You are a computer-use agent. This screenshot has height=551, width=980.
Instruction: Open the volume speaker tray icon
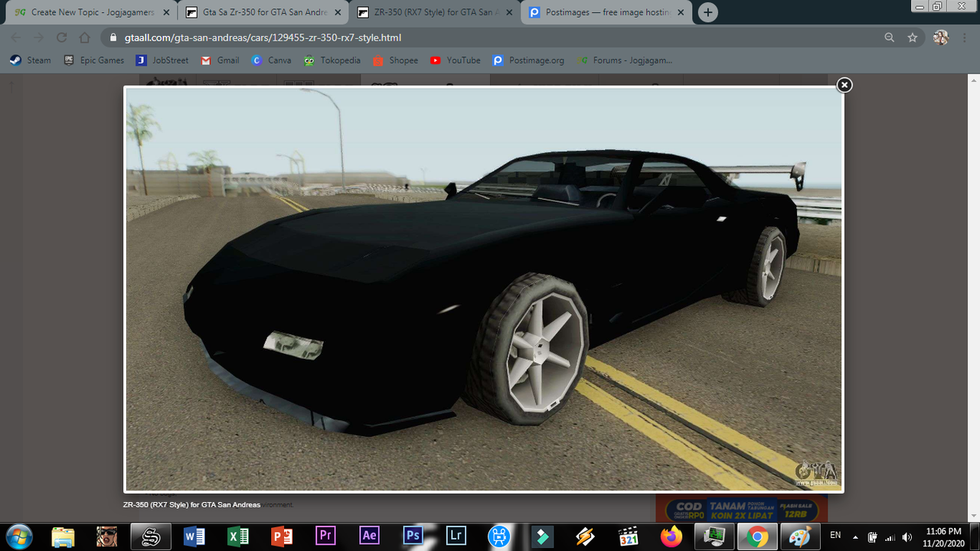coord(907,536)
